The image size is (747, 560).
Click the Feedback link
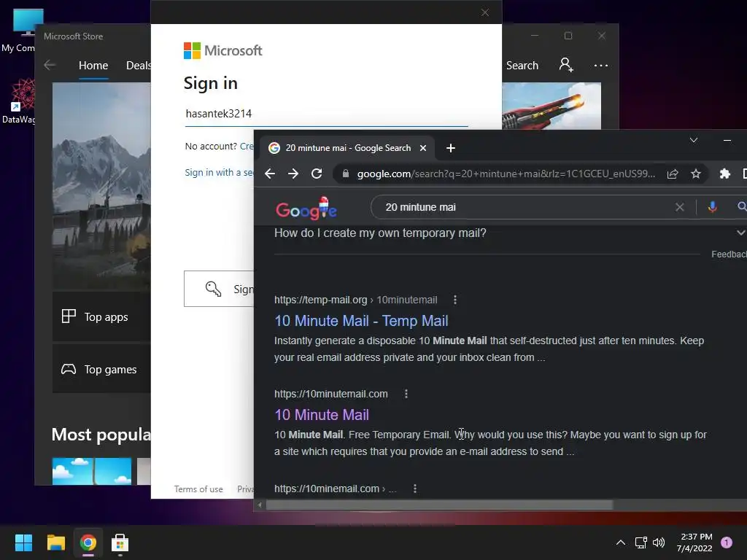coord(729,254)
